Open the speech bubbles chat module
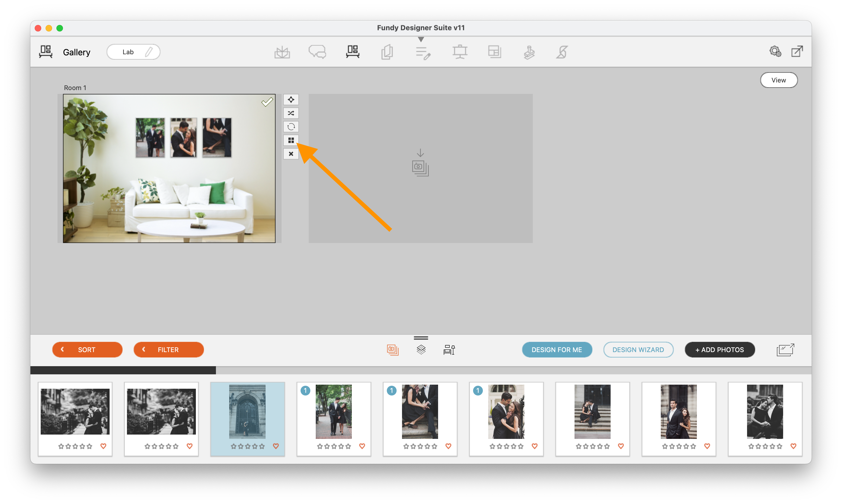This screenshot has width=842, height=504. [317, 52]
